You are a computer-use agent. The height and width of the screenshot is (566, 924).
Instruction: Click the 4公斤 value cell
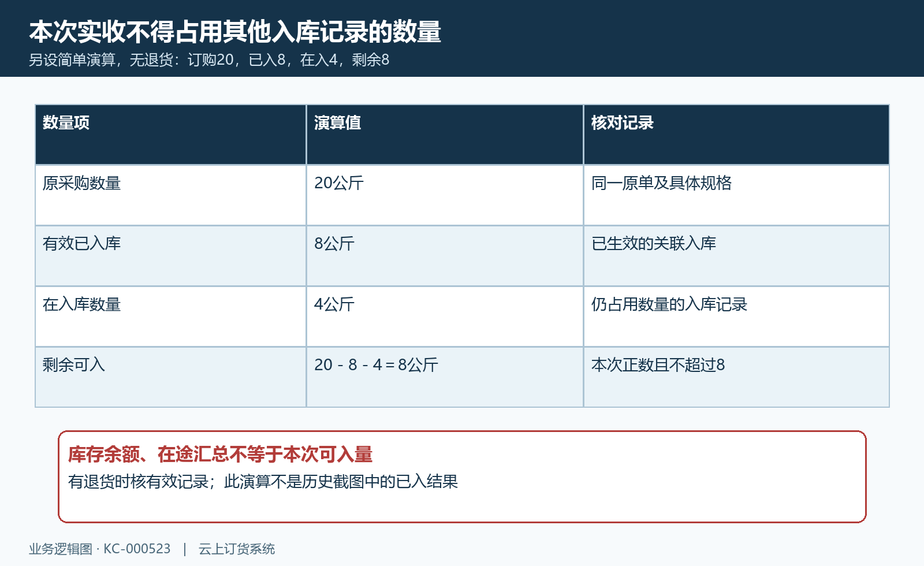point(445,316)
